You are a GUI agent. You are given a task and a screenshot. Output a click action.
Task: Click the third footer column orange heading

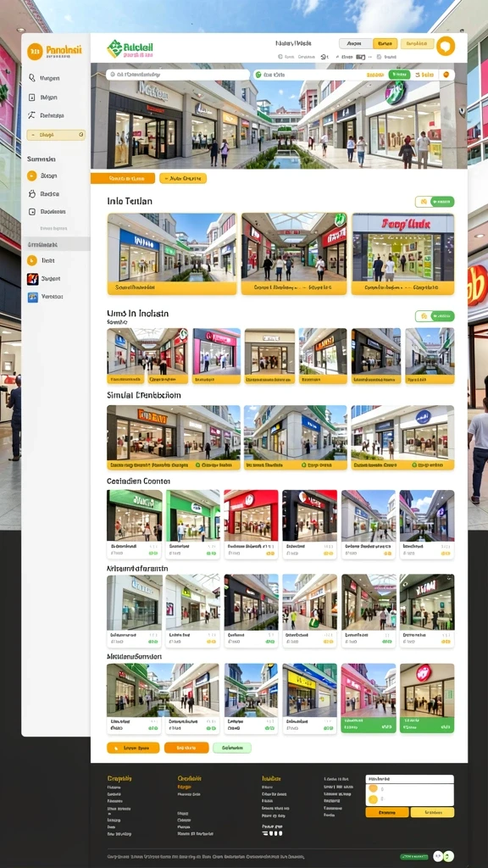tap(271, 778)
